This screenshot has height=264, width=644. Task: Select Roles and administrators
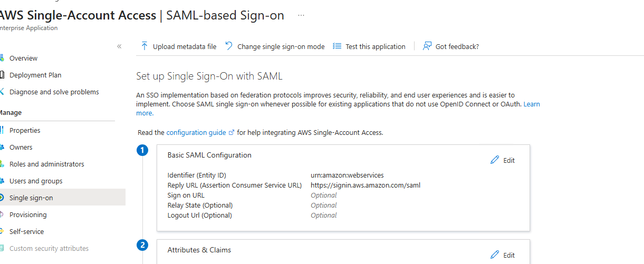(x=47, y=164)
